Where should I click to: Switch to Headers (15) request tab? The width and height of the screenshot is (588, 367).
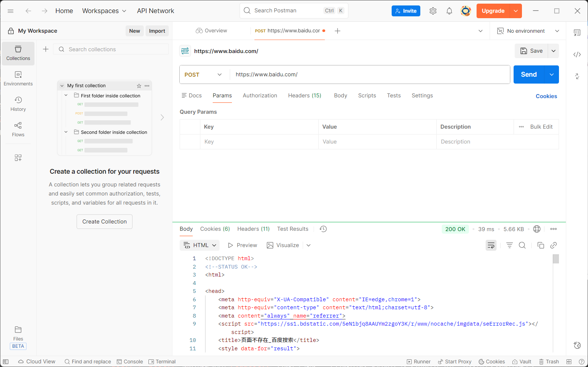[x=305, y=96]
